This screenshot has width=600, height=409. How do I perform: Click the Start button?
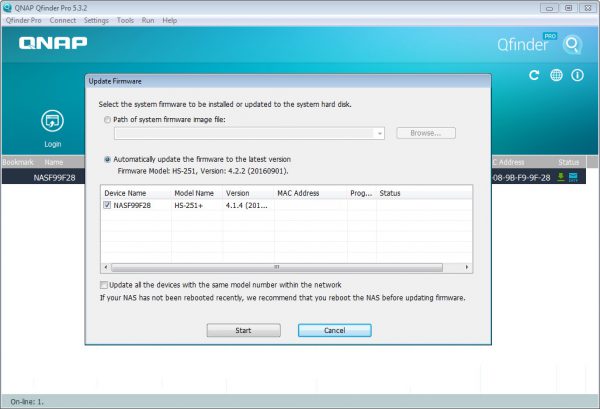pyautogui.click(x=243, y=331)
